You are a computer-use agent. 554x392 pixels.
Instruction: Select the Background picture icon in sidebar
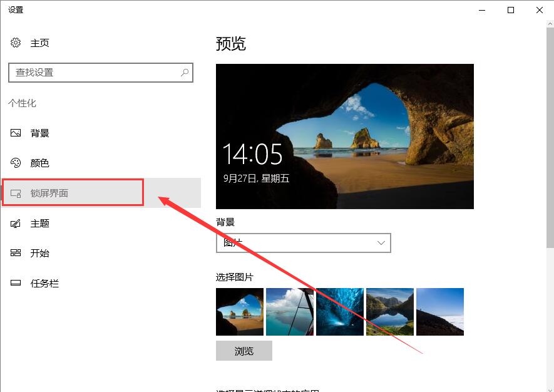[16, 133]
